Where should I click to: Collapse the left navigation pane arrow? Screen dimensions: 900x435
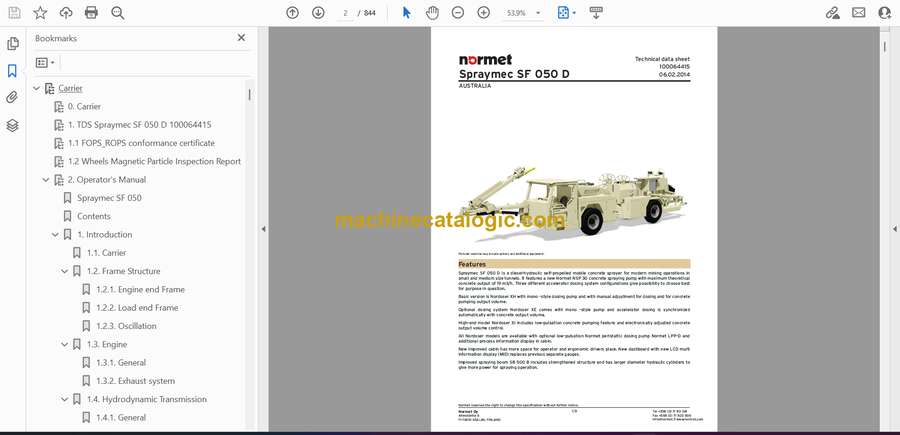tap(263, 229)
